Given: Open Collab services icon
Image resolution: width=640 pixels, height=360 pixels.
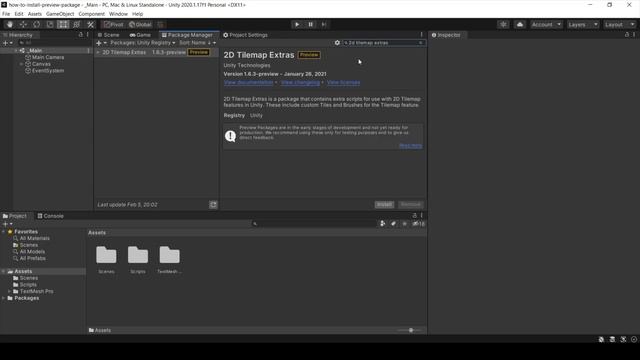Looking at the screenshot, I should 503,24.
